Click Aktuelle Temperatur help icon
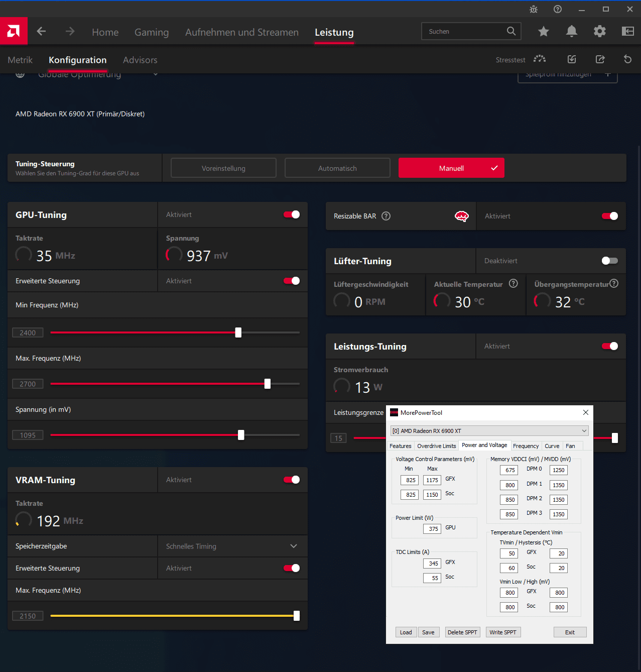 click(x=514, y=283)
